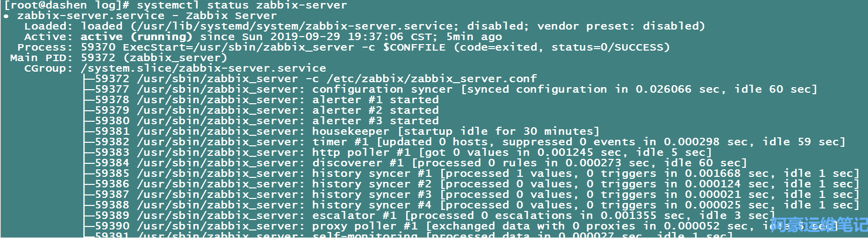868x238 pixels.
Task: Click the CGroup path /system.slice/zabbix-server.service
Action: click(x=203, y=69)
